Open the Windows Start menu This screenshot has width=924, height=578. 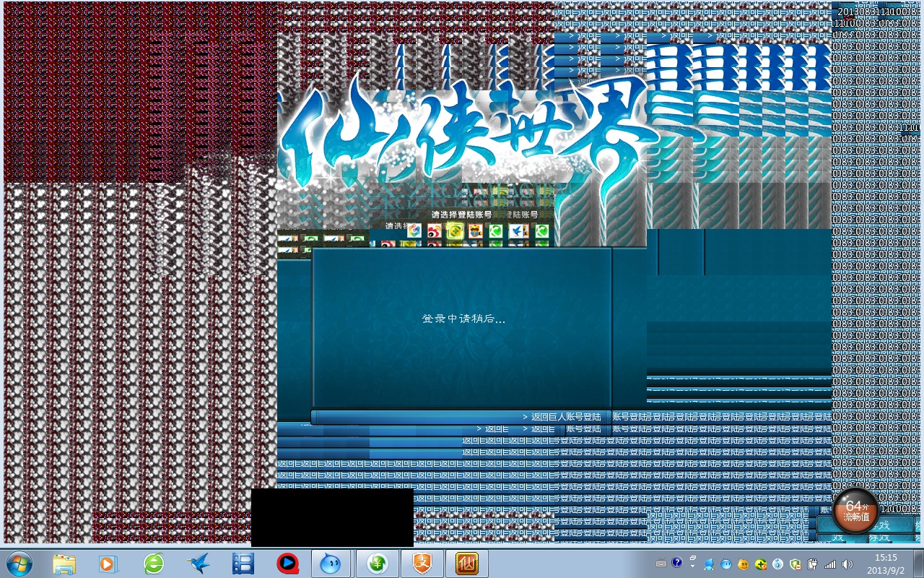pos(19,563)
